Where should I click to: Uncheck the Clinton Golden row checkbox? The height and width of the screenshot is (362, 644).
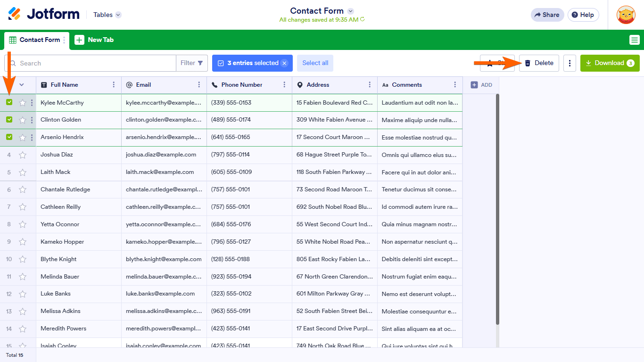[x=9, y=120]
